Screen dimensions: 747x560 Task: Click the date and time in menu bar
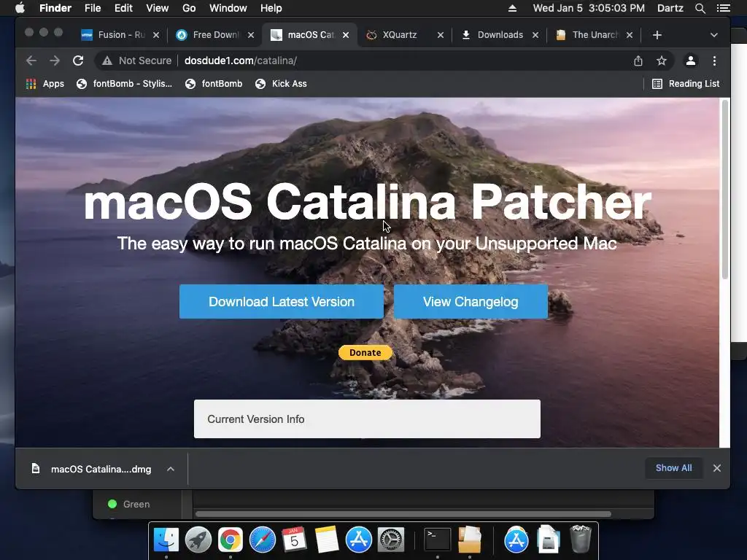pyautogui.click(x=589, y=8)
